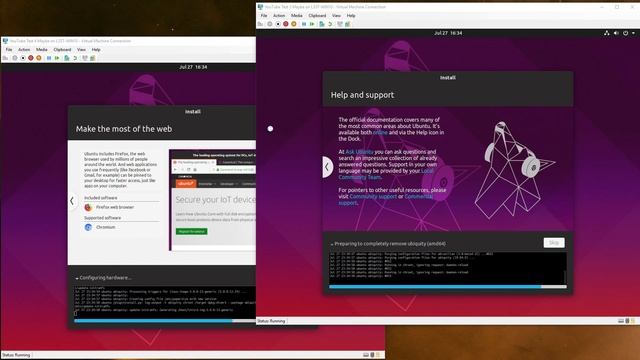640x360 pixels.
Task: Collapse the 'Configuring hardware...' details in background VM
Action: [x=77, y=278]
